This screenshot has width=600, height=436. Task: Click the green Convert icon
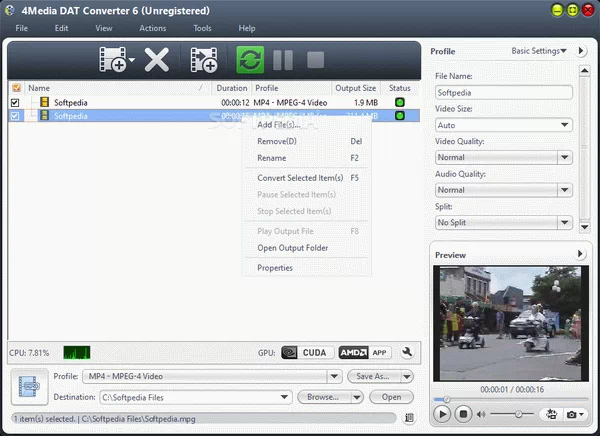[250, 60]
